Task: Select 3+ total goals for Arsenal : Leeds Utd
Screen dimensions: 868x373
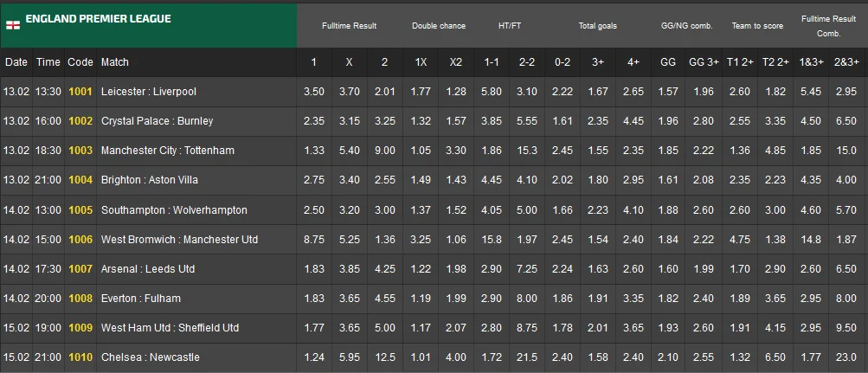Action: click(x=598, y=268)
